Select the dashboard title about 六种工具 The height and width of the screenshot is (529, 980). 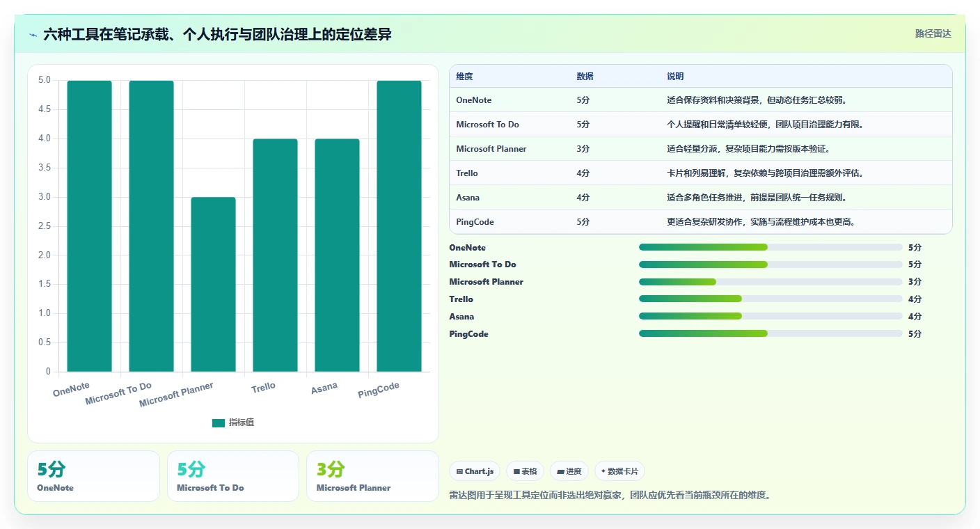point(217,34)
